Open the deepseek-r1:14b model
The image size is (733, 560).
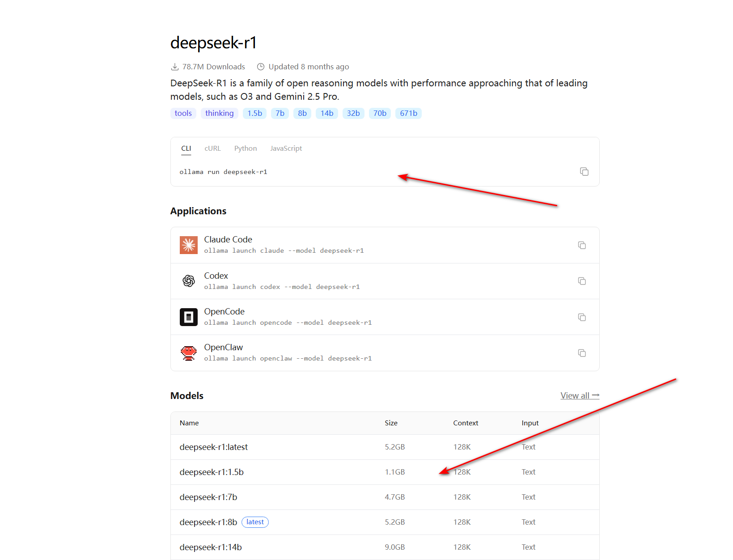coord(211,547)
